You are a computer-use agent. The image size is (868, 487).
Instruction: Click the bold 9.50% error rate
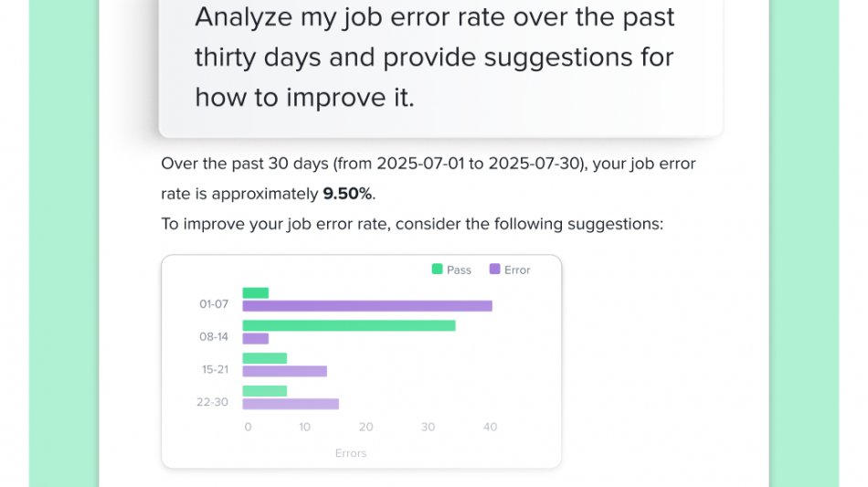point(349,194)
